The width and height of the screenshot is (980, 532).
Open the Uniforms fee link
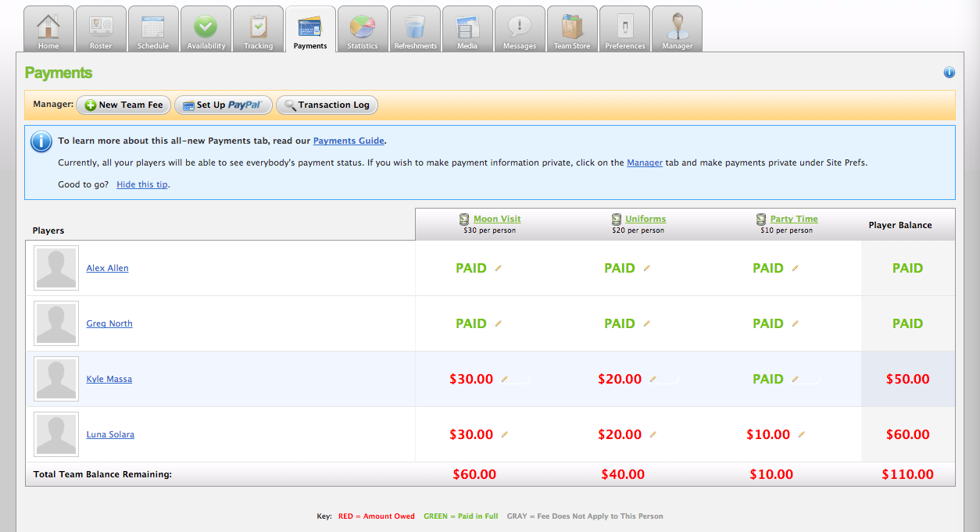click(x=646, y=219)
